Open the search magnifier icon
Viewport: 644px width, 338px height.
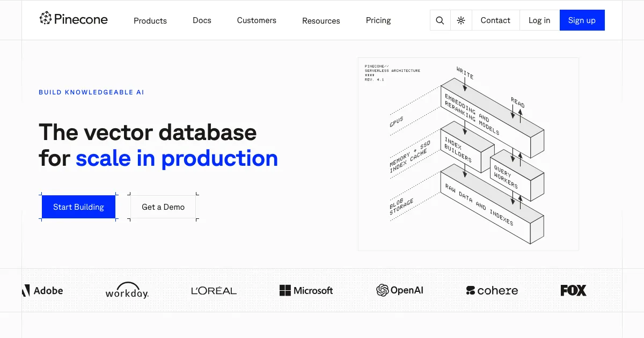click(440, 20)
